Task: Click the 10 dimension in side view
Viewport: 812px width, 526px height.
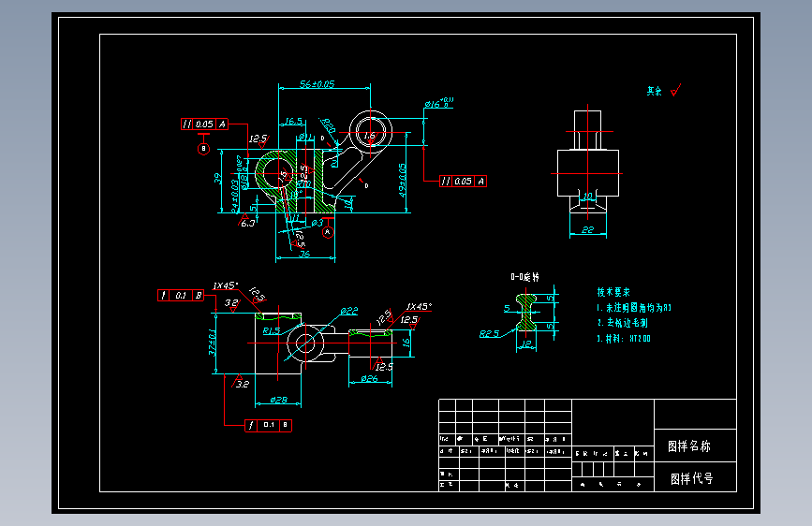Action: tap(588, 197)
